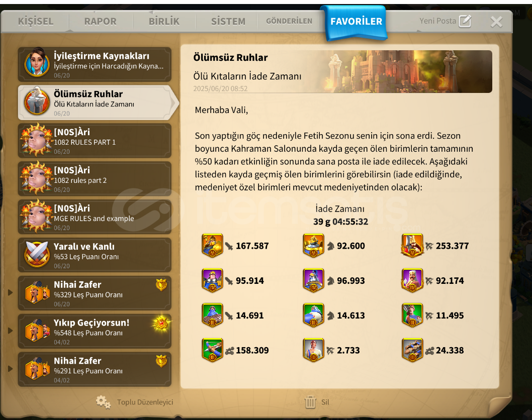Click the infantry troop icon beside 167.587
Screen dimensions: 532x420
click(212, 246)
